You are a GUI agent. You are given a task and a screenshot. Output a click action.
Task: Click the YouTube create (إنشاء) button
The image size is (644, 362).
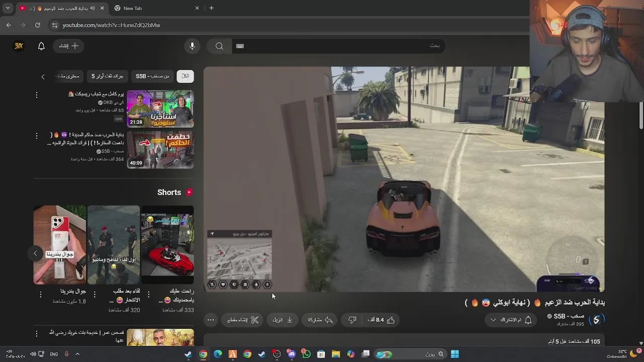[68, 46]
